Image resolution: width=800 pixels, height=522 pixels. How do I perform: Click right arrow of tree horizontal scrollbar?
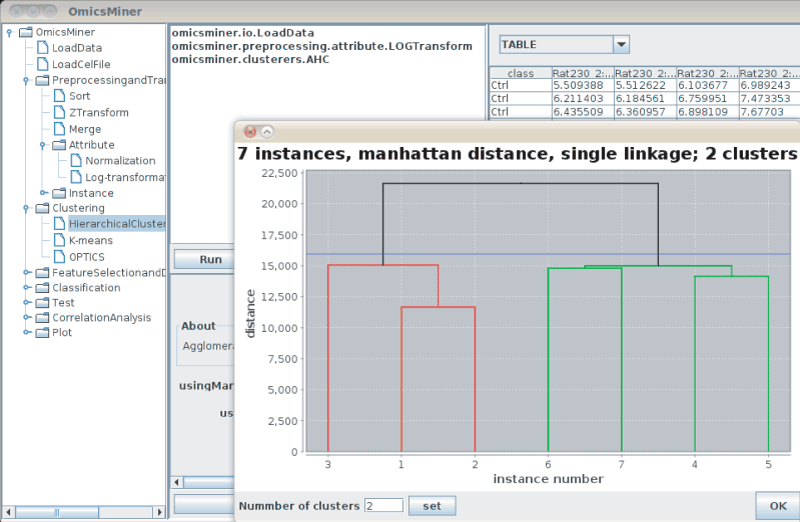coord(160,512)
